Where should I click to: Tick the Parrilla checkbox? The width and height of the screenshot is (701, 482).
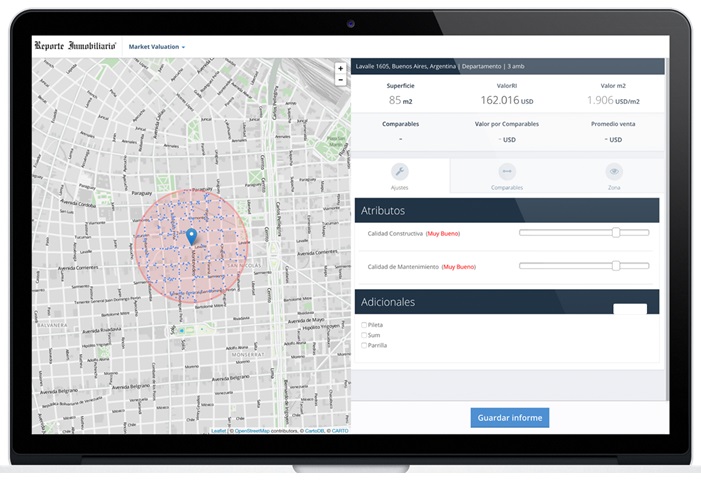pyautogui.click(x=363, y=345)
